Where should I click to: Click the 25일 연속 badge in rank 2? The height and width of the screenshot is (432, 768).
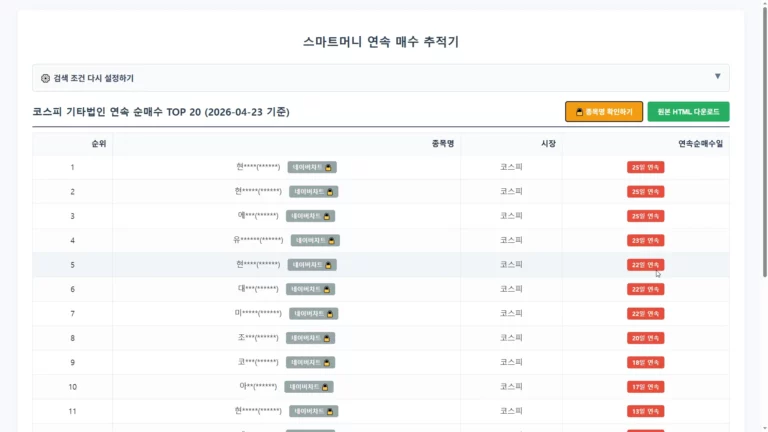(x=646, y=192)
